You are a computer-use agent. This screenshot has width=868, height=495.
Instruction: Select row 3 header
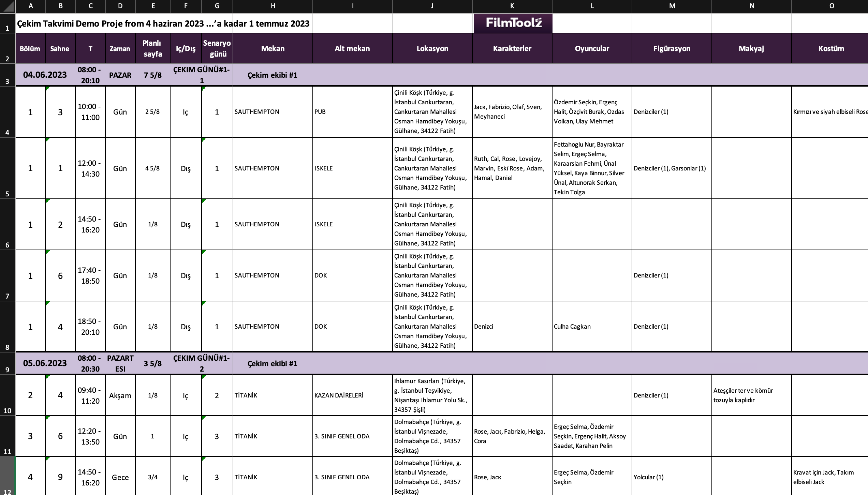point(8,75)
